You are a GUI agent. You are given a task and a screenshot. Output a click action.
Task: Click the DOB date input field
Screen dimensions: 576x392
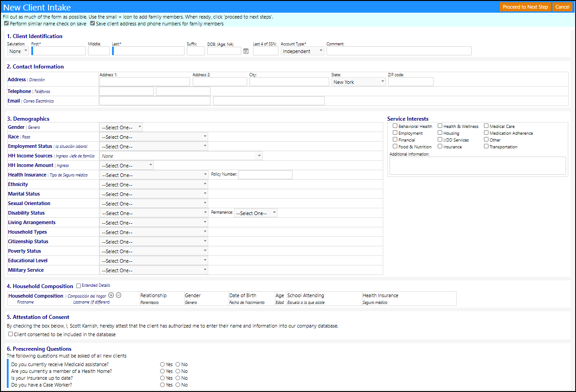click(225, 51)
